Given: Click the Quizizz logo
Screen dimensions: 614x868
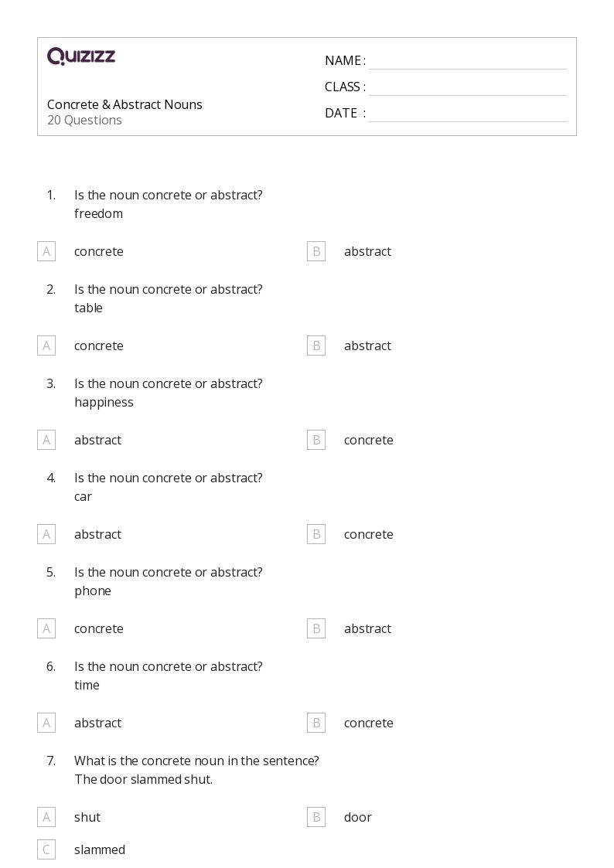Looking at the screenshot, I should [x=81, y=56].
